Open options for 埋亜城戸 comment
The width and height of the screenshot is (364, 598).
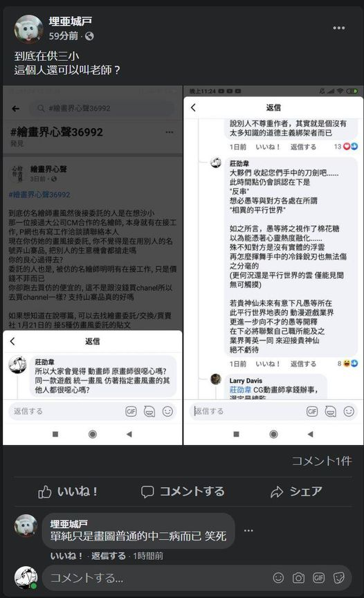[248, 530]
